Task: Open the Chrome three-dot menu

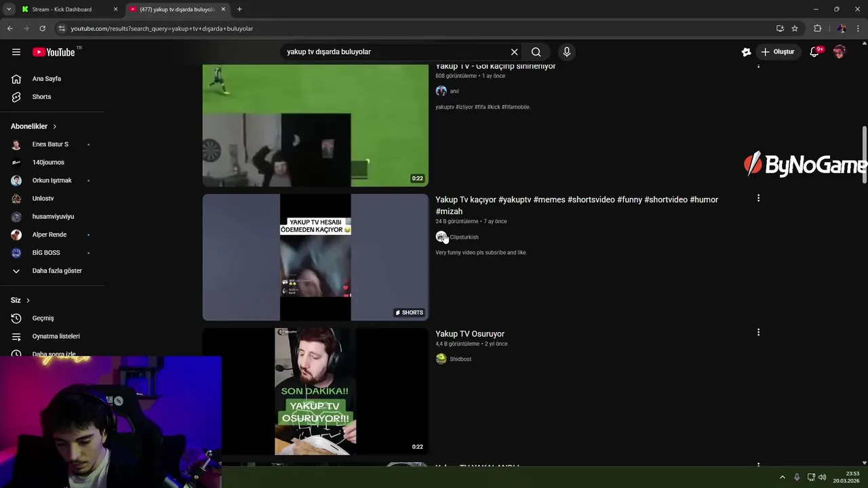Action: pyautogui.click(x=859, y=28)
